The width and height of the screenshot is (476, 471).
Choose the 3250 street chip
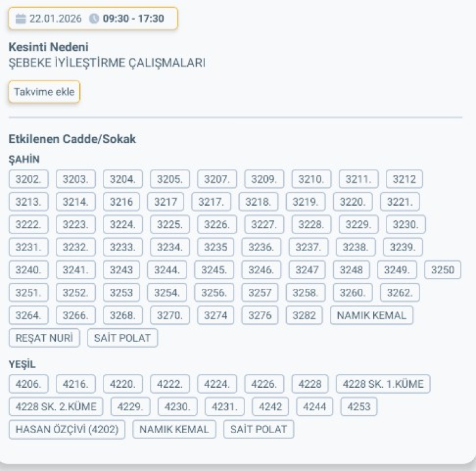tap(442, 270)
